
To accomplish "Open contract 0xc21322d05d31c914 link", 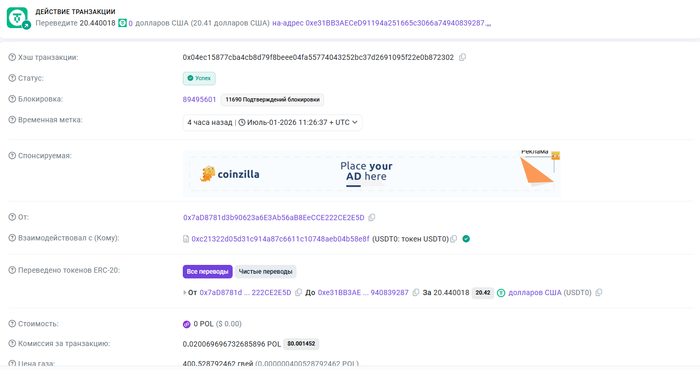I will pyautogui.click(x=280, y=239).
